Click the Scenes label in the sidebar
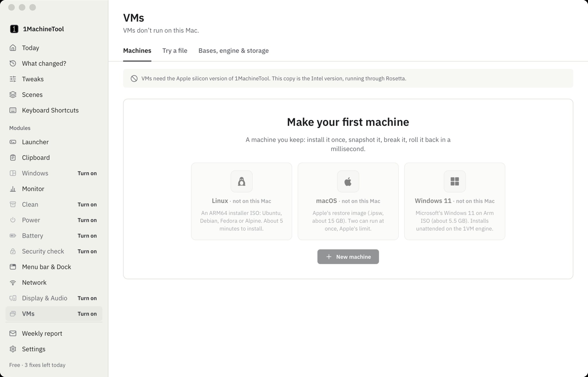This screenshot has width=588, height=377. click(32, 95)
